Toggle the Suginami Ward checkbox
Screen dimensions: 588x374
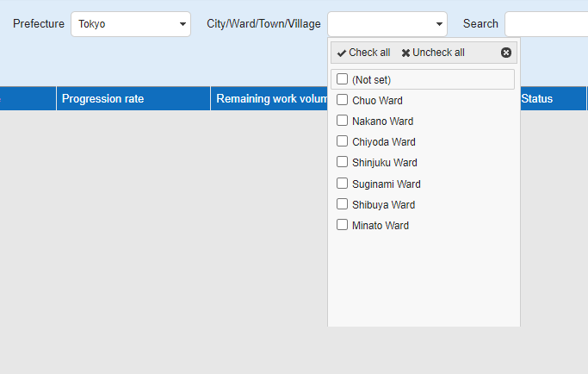click(342, 183)
